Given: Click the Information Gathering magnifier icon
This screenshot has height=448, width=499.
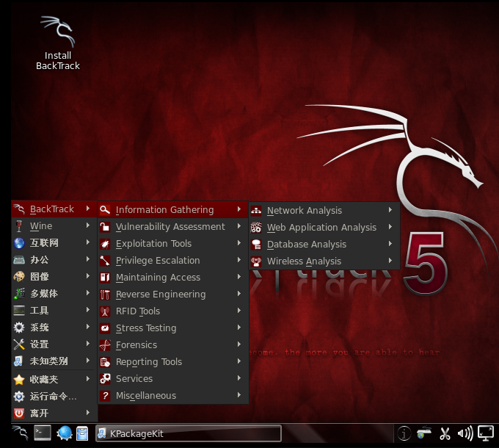Looking at the screenshot, I should [x=105, y=210].
